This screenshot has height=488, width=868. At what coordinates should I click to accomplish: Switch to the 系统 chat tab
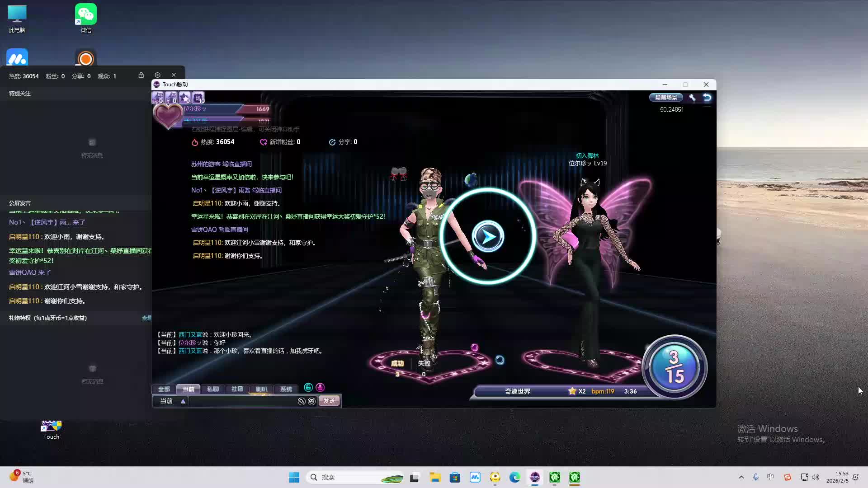point(286,389)
